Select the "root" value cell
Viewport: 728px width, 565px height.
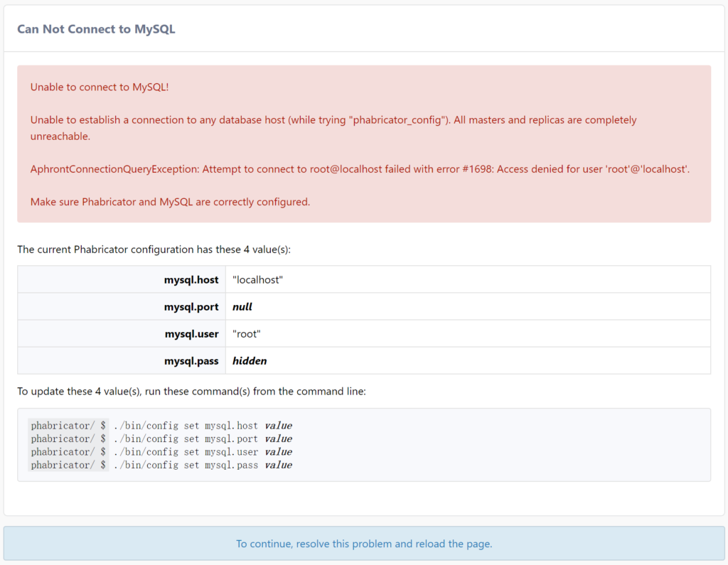point(247,334)
